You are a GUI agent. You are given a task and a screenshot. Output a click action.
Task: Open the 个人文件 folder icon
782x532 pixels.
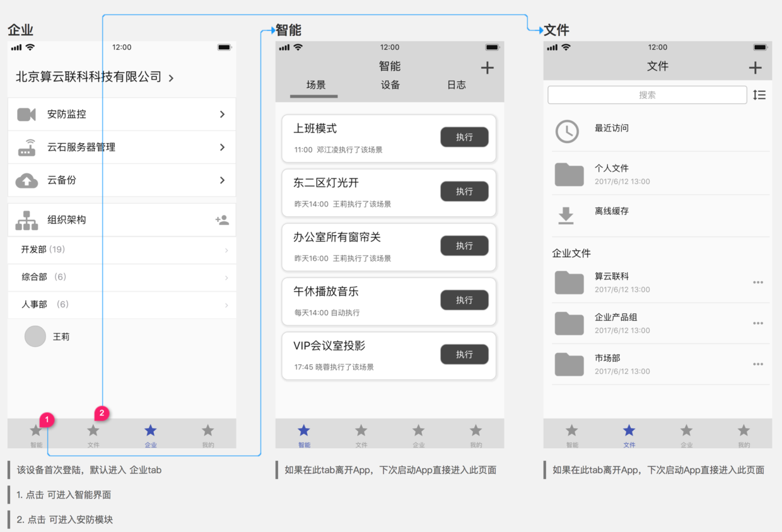(x=569, y=175)
